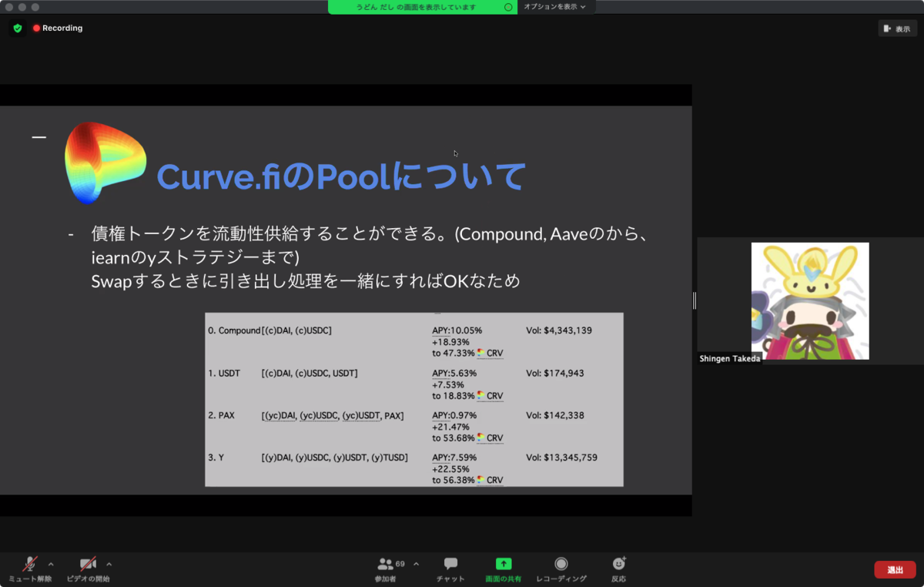Open audio options arrow beside mute
The image size is (924, 587).
click(51, 564)
